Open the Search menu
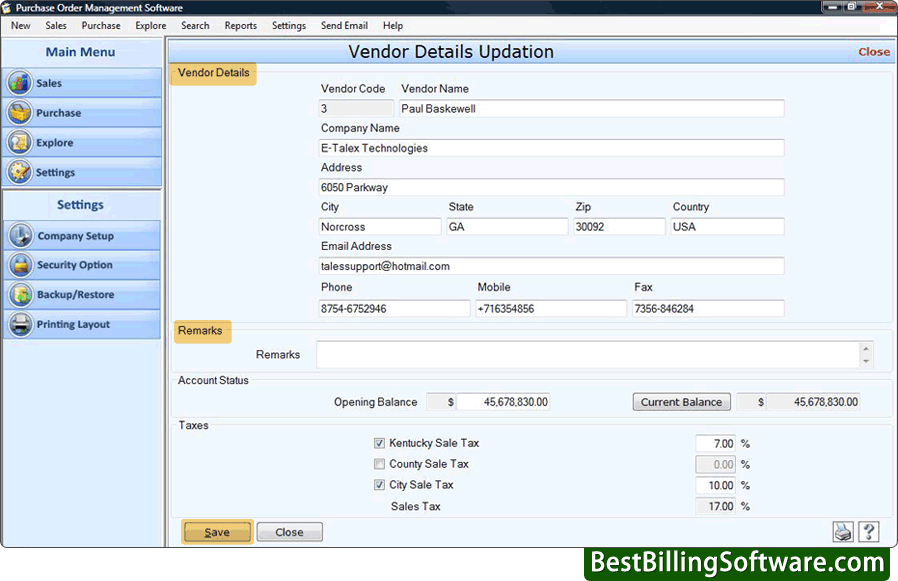 pos(195,26)
